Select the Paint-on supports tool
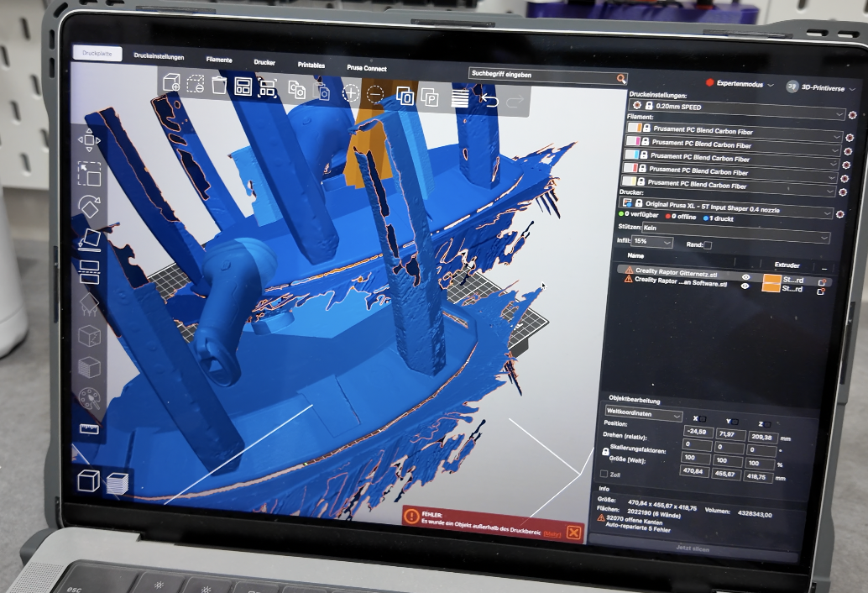868x593 pixels. point(89,304)
